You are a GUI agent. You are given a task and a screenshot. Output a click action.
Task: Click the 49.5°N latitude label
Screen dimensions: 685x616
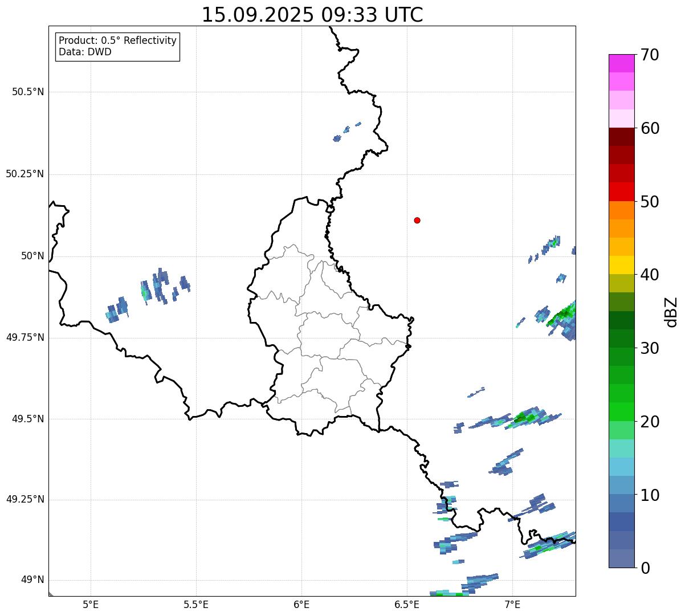tap(27, 419)
